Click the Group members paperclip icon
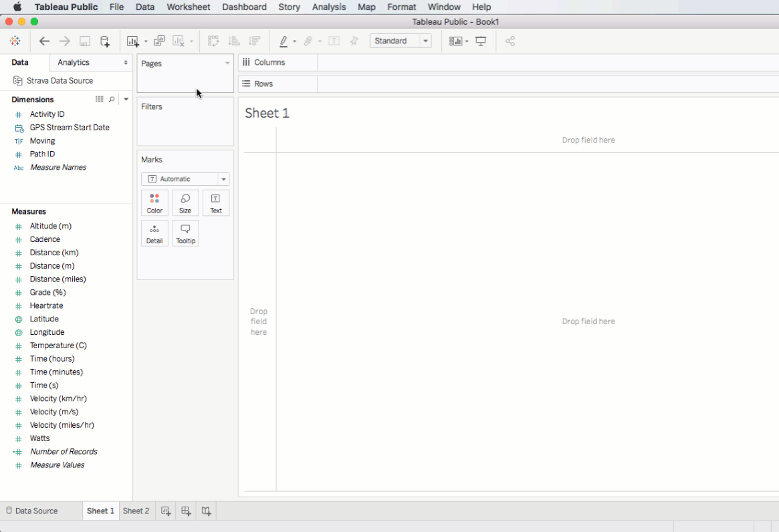The height and width of the screenshot is (532, 779). (x=308, y=41)
